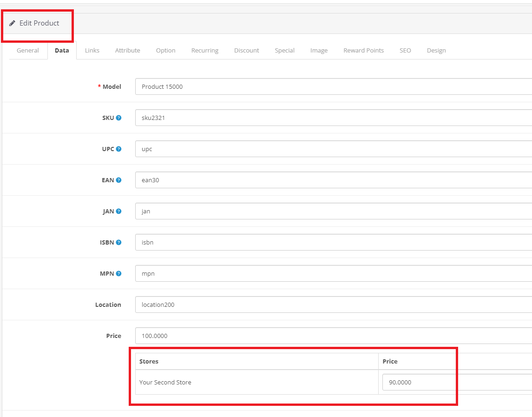Edit the Your Second Store price field
The height and width of the screenshot is (417, 532).
click(x=456, y=383)
